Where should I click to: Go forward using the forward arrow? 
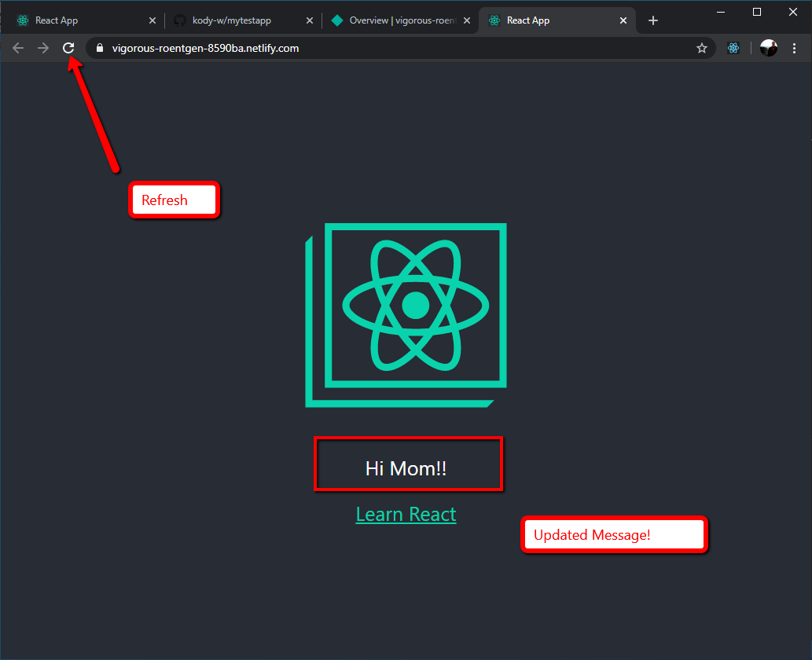(43, 48)
